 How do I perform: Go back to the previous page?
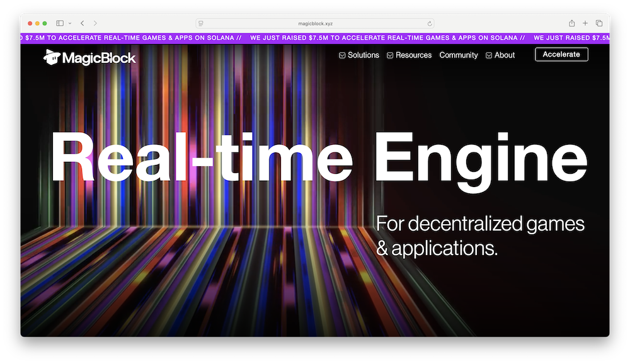pos(83,23)
